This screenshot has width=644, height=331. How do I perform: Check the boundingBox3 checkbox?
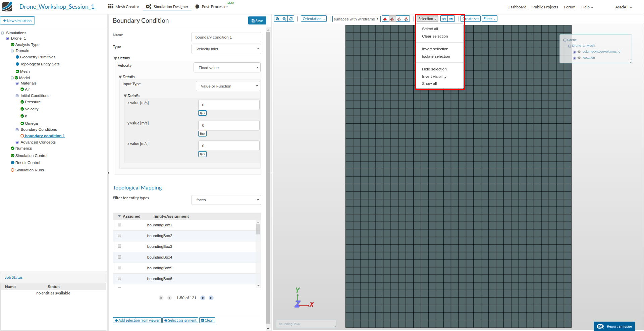pyautogui.click(x=119, y=246)
